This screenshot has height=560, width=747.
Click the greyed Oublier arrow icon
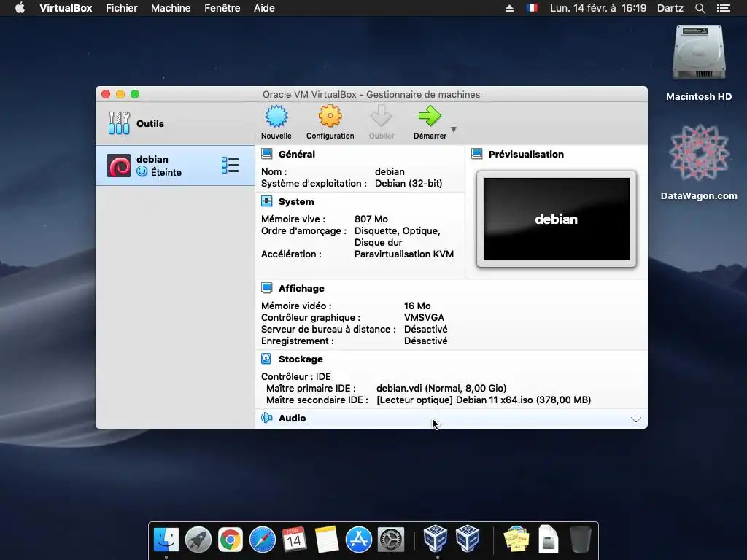point(382,116)
